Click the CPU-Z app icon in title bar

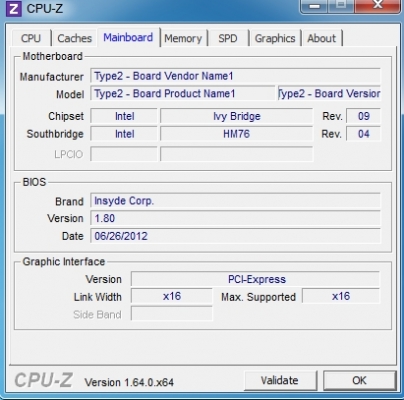click(14, 8)
